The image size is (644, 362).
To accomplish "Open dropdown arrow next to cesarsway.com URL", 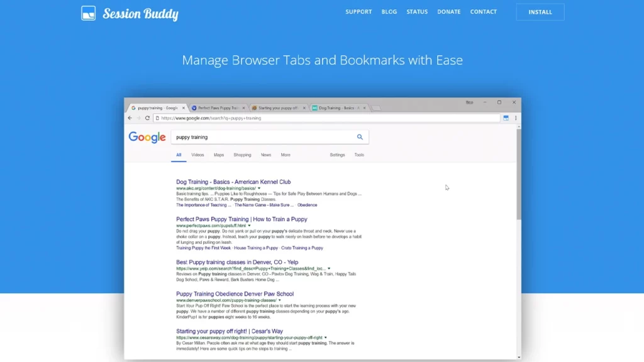I will (326, 337).
